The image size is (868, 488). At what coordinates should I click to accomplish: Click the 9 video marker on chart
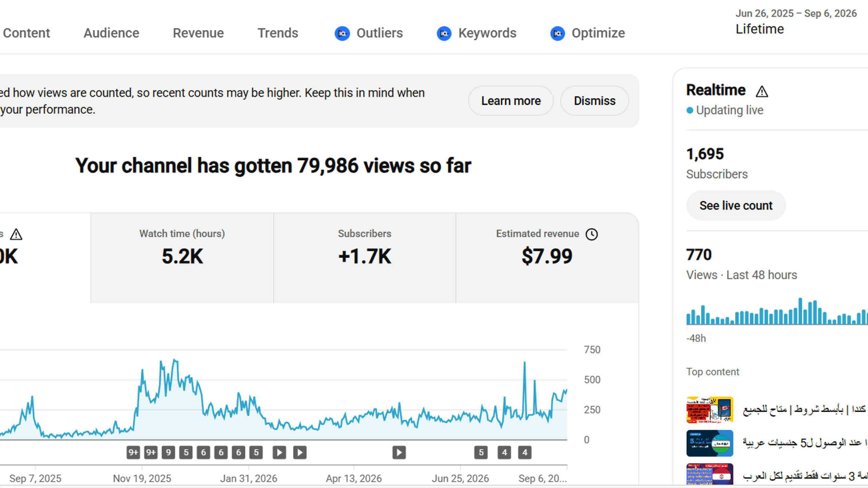click(x=169, y=452)
